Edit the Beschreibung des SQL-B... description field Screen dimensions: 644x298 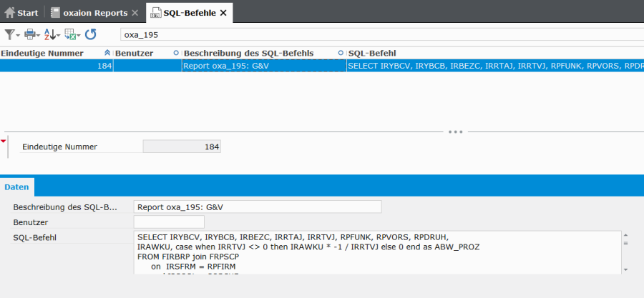coord(258,207)
